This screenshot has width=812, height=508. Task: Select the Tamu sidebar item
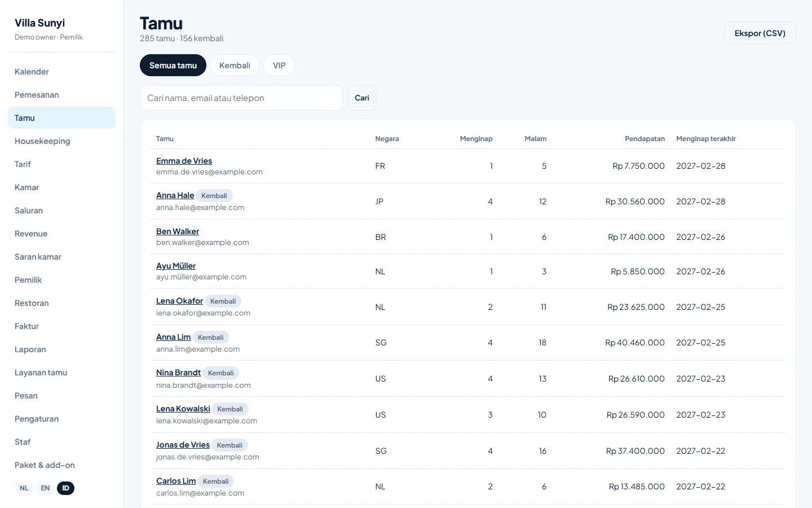[61, 118]
